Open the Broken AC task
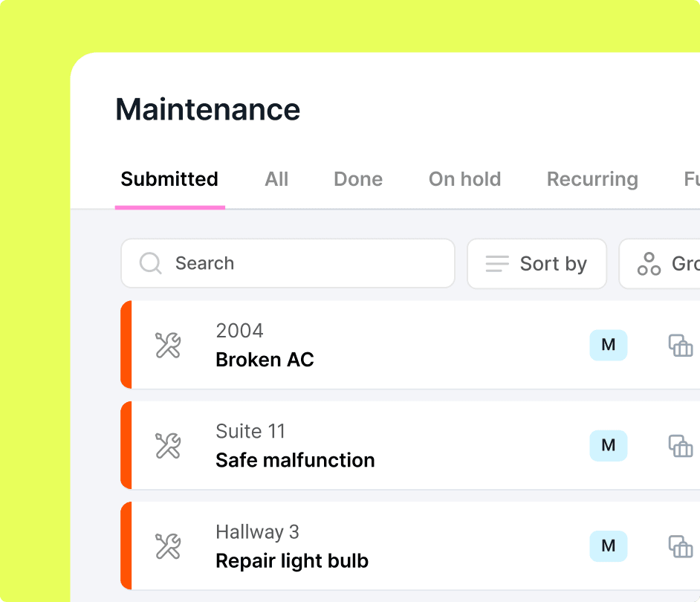Image resolution: width=700 pixels, height=602 pixels. tap(265, 360)
